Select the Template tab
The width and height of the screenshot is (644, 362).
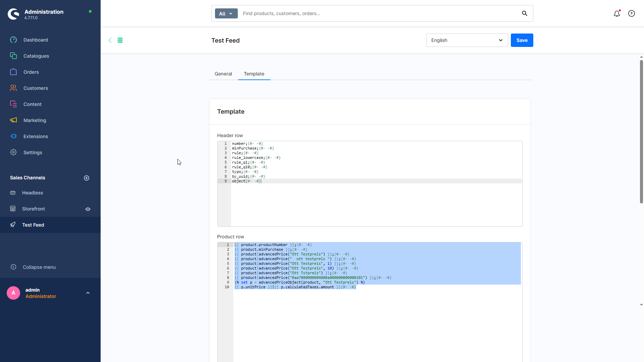point(254,74)
